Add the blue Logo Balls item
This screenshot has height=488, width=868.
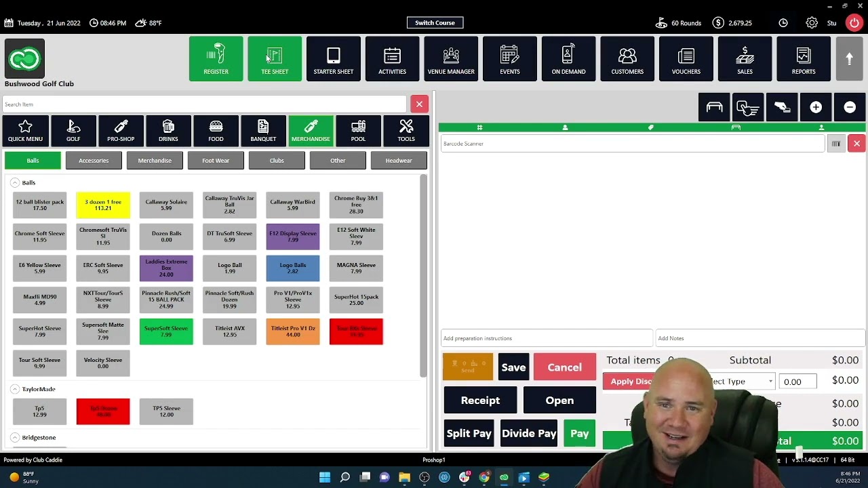(293, 268)
